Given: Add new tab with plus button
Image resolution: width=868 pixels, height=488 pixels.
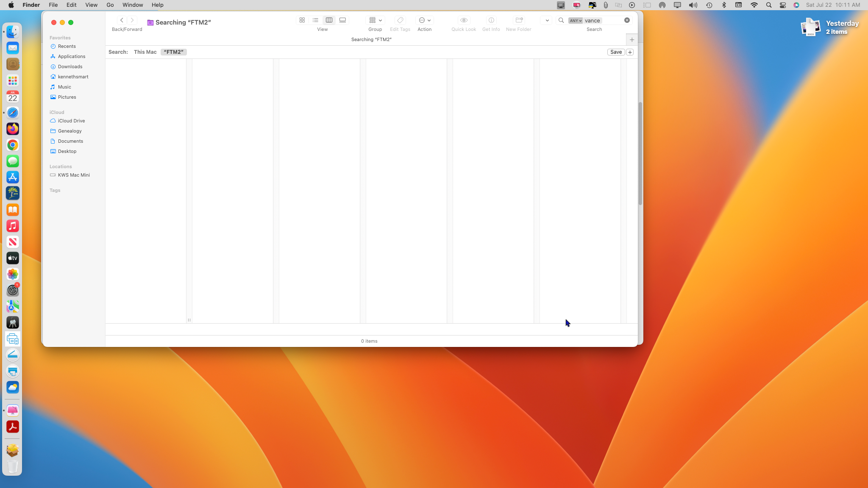Looking at the screenshot, I should coord(632,40).
